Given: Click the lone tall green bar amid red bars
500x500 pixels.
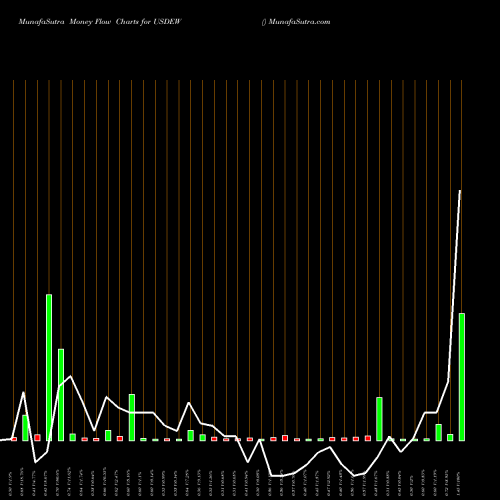Looking at the screenshot, I should (379, 419).
